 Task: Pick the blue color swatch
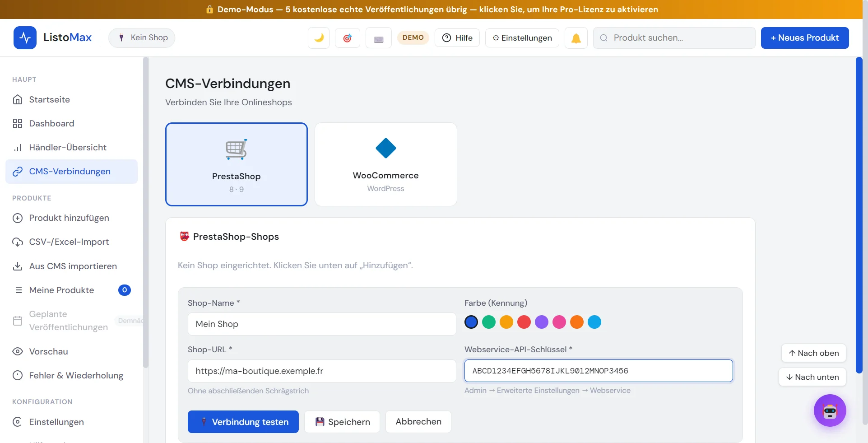(471, 322)
